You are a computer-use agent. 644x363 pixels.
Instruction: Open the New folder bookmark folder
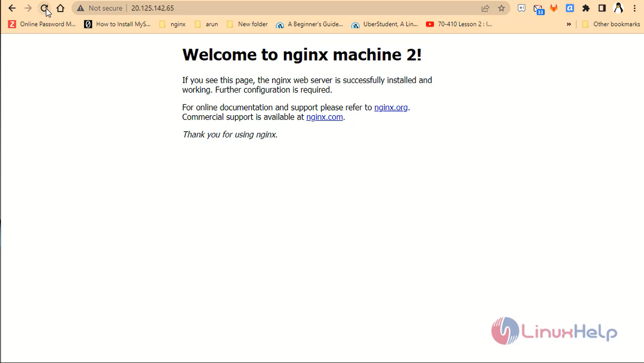247,24
